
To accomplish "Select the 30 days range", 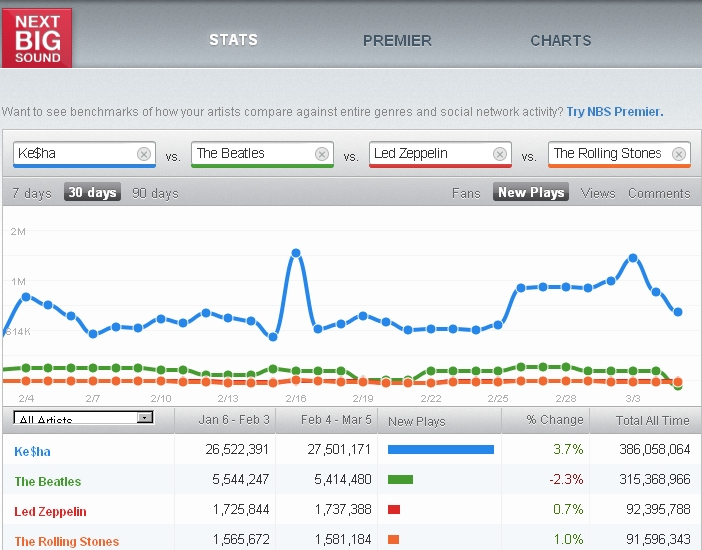I will click(92, 193).
